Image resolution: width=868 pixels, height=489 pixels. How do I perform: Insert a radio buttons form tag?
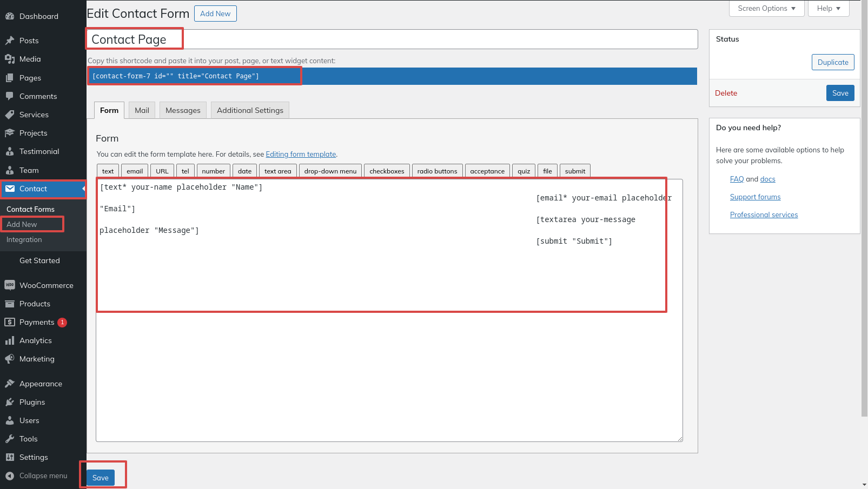(x=437, y=171)
